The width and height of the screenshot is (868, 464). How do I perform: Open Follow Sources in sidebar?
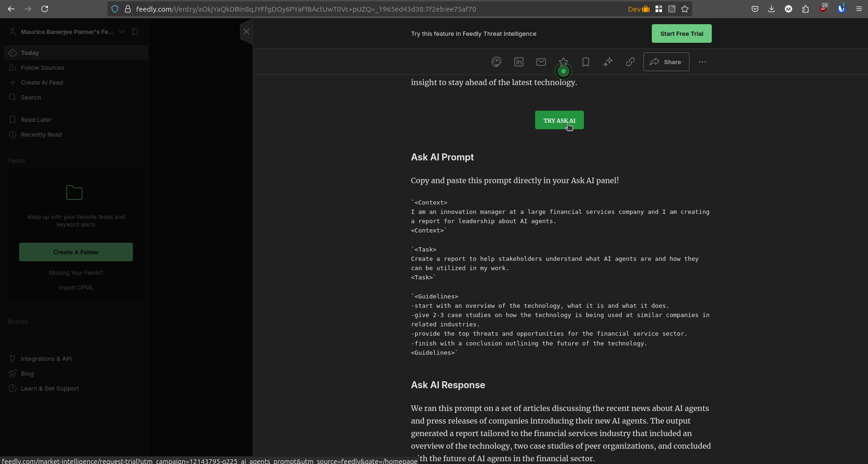(x=42, y=67)
